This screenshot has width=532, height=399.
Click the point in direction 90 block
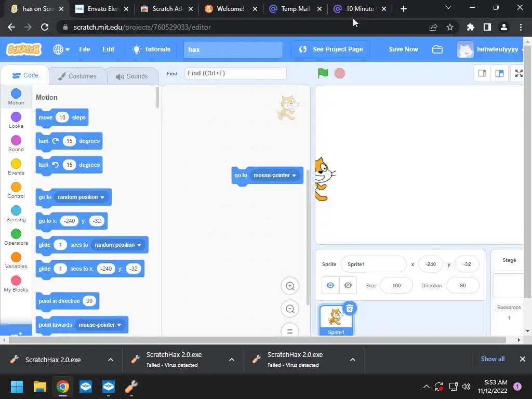pos(68,301)
